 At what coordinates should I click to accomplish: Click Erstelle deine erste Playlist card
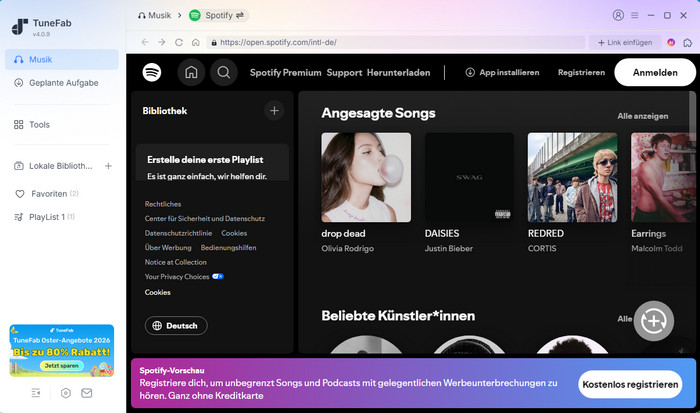(212, 162)
